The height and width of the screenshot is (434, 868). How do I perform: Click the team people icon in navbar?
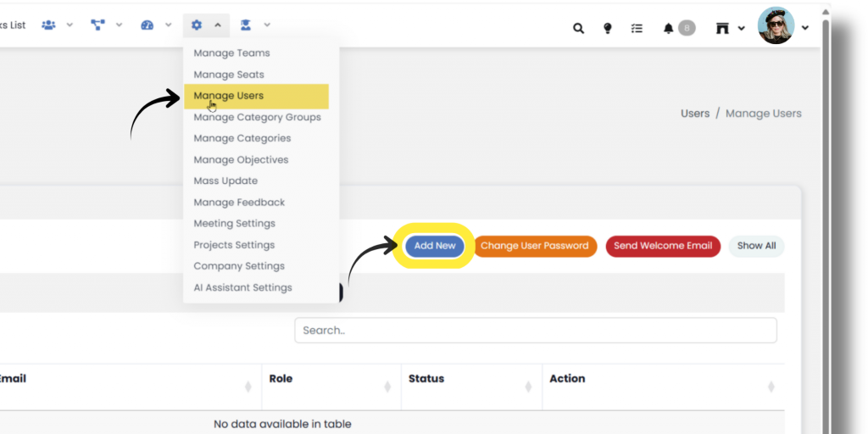click(x=48, y=25)
